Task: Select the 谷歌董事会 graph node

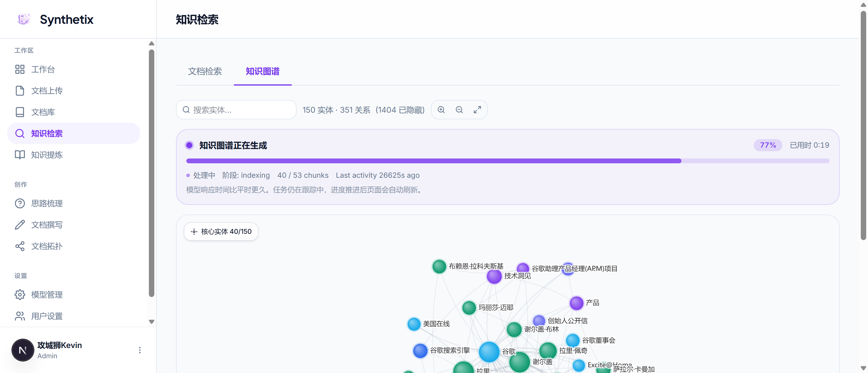Action: tap(573, 341)
